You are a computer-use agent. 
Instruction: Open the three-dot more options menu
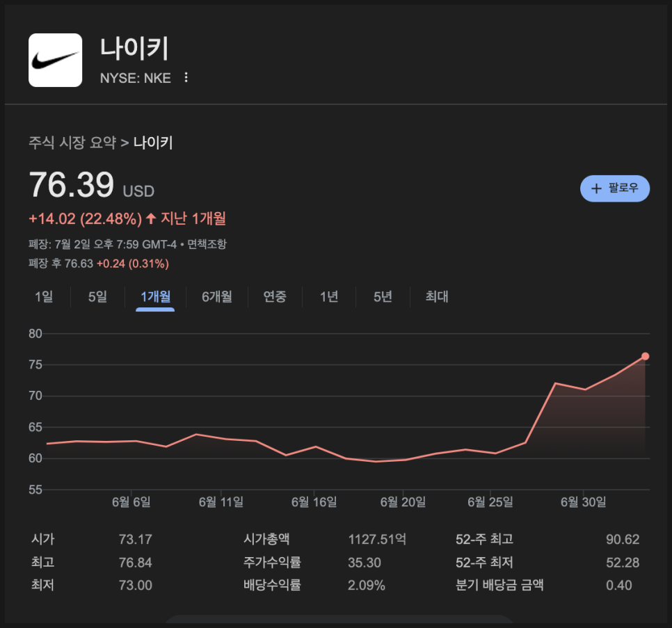pos(186,77)
